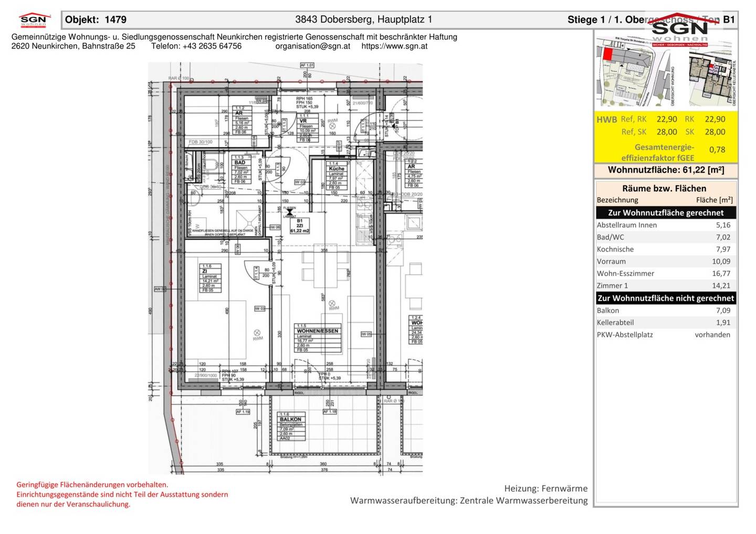Select the 'Wohn-Esszimmer' table row

666,273
